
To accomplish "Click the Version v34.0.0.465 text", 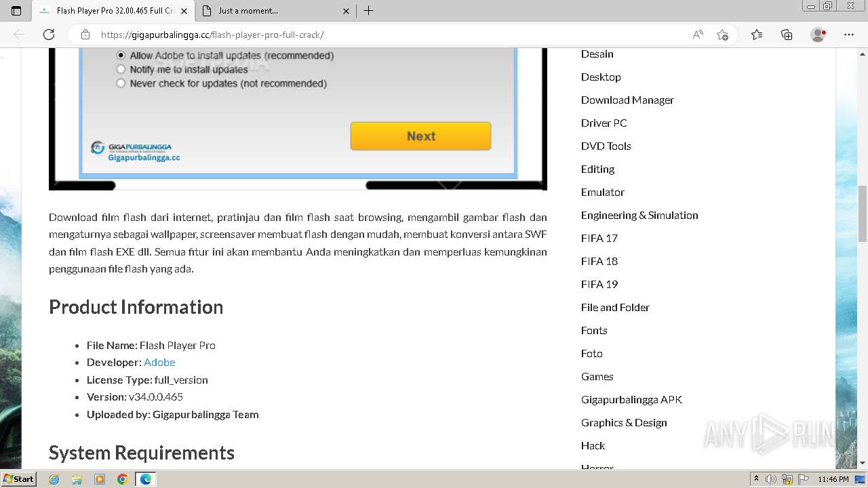I will coord(135,397).
